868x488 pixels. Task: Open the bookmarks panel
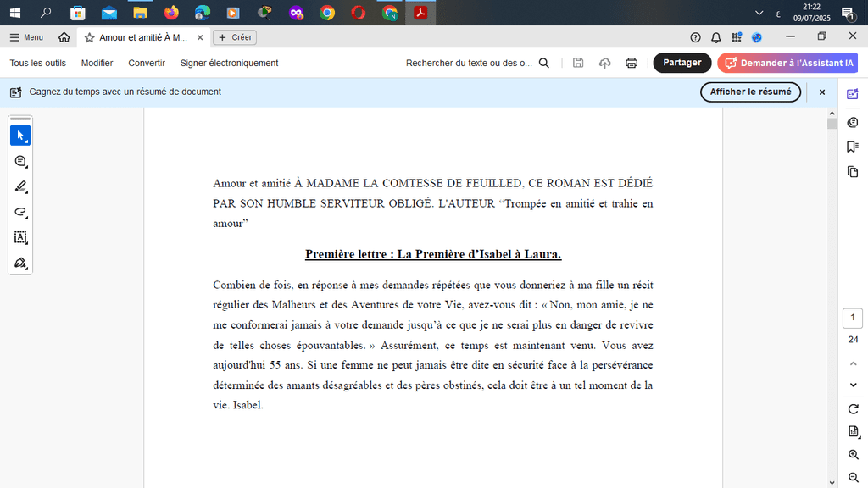click(x=853, y=147)
